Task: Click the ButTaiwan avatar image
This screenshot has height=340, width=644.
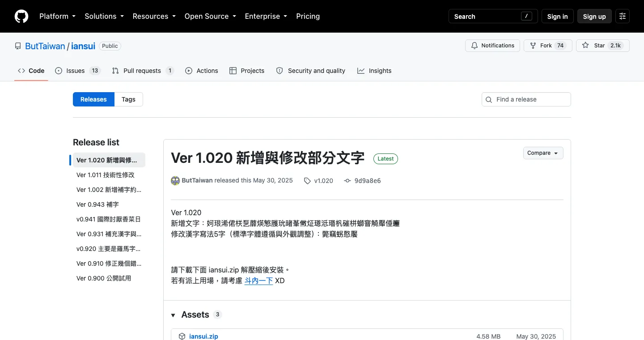Action: click(175, 181)
